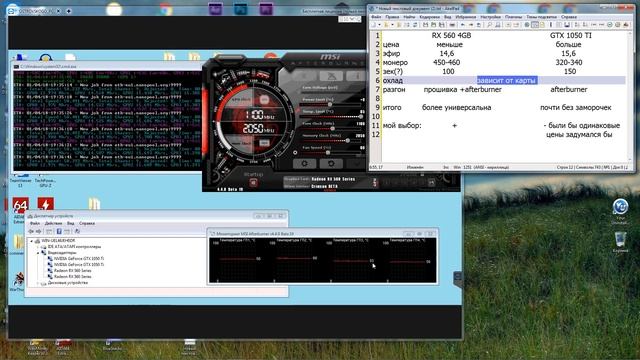Expand IDE ATA/ATAPI контроллеры node
The width and height of the screenshot is (640, 360).
(x=38, y=247)
